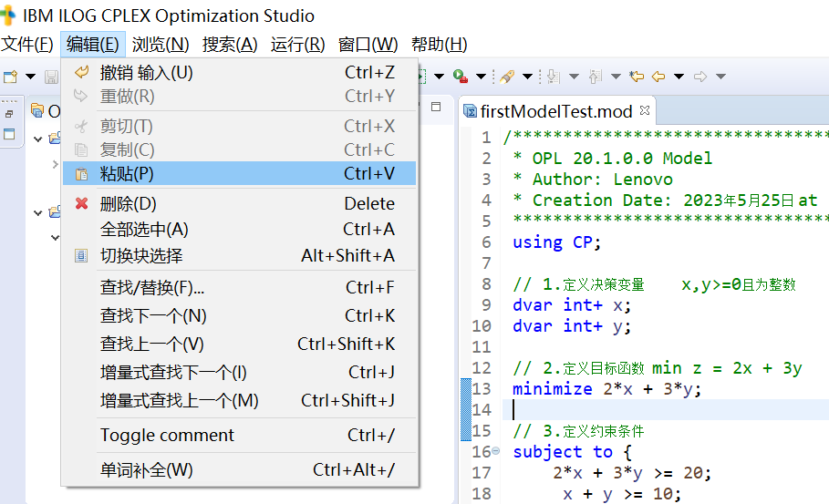Click the clipboard icon beside 粘贴
Image resolution: width=829 pixels, height=504 pixels.
click(x=81, y=174)
